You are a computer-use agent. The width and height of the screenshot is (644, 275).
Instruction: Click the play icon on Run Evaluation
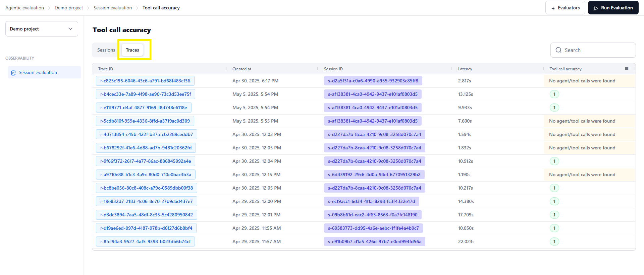click(596, 8)
